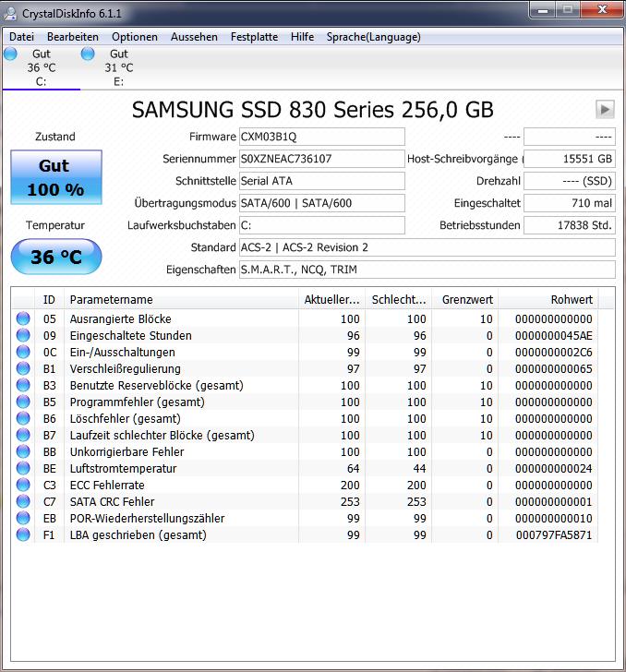The image size is (626, 672).
Task: Open the Sprache(Language) menu
Action: [373, 37]
